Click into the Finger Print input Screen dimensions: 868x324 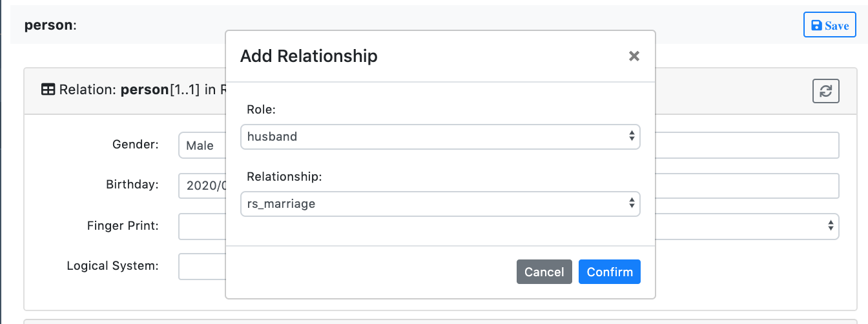(x=201, y=227)
